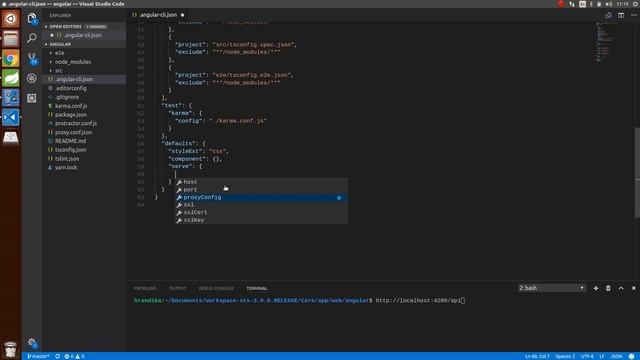Launch Google Chrome from launcher

tap(11, 58)
